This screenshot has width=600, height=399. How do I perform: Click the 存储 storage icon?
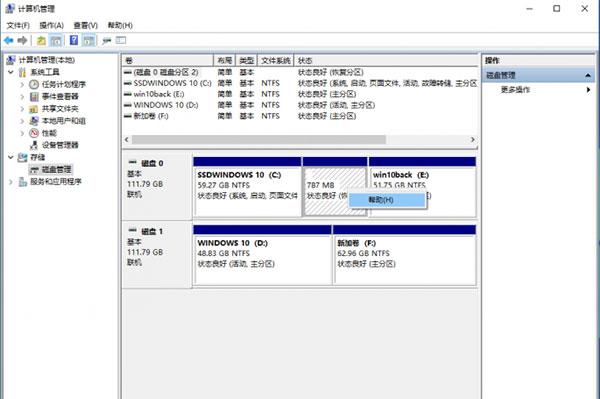(23, 157)
